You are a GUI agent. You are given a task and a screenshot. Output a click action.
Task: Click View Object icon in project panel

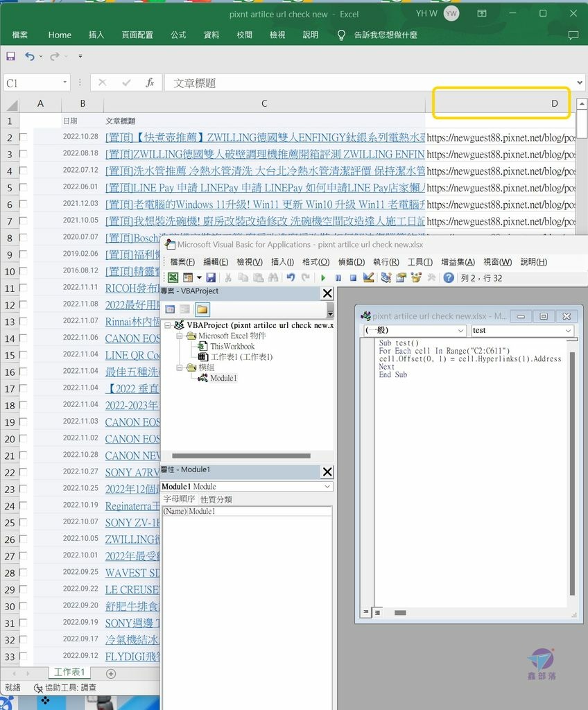(x=185, y=309)
